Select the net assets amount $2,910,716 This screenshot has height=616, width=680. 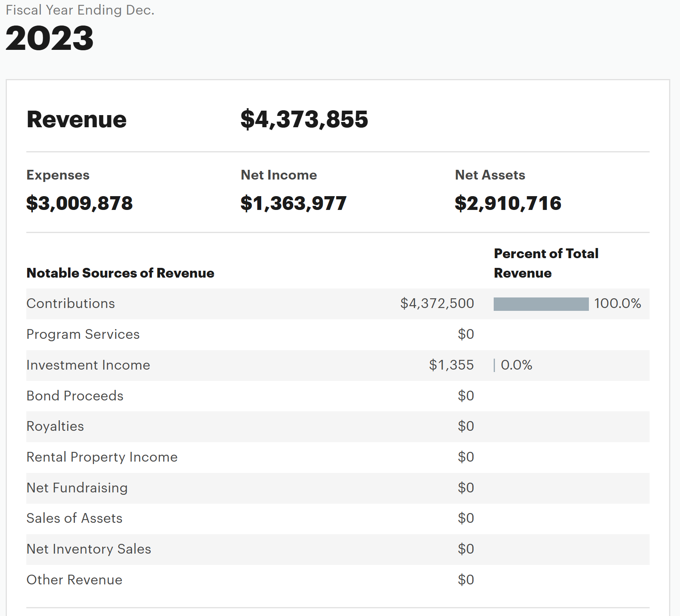coord(508,203)
